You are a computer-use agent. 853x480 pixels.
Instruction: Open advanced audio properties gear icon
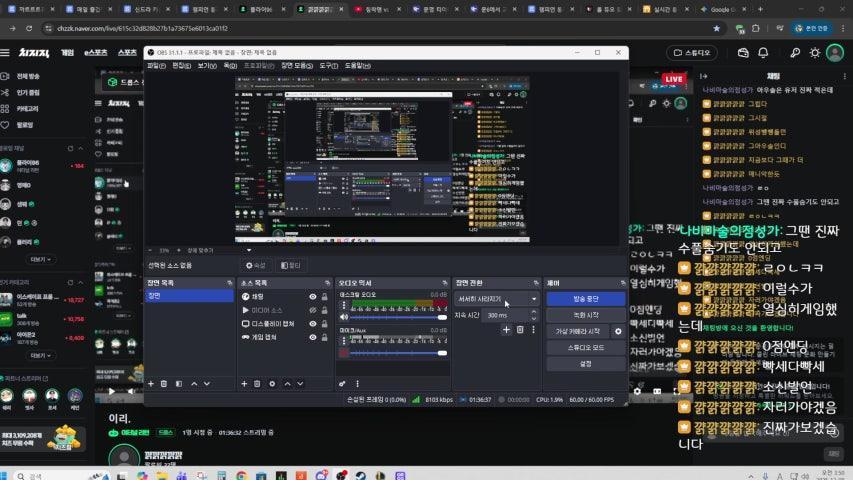pos(343,383)
